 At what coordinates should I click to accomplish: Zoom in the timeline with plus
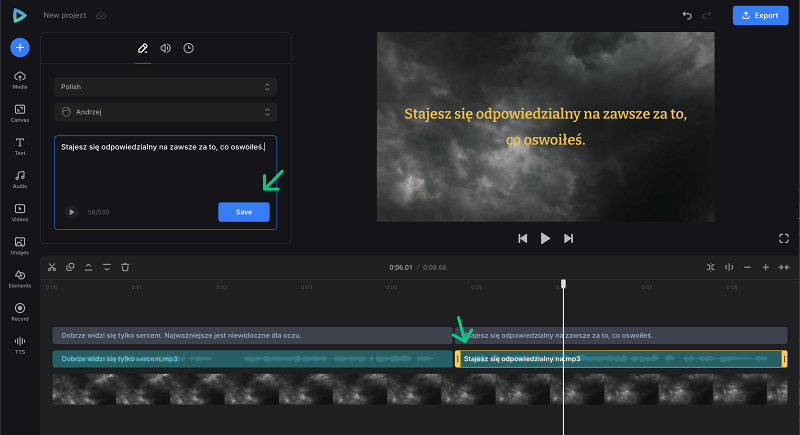[766, 267]
